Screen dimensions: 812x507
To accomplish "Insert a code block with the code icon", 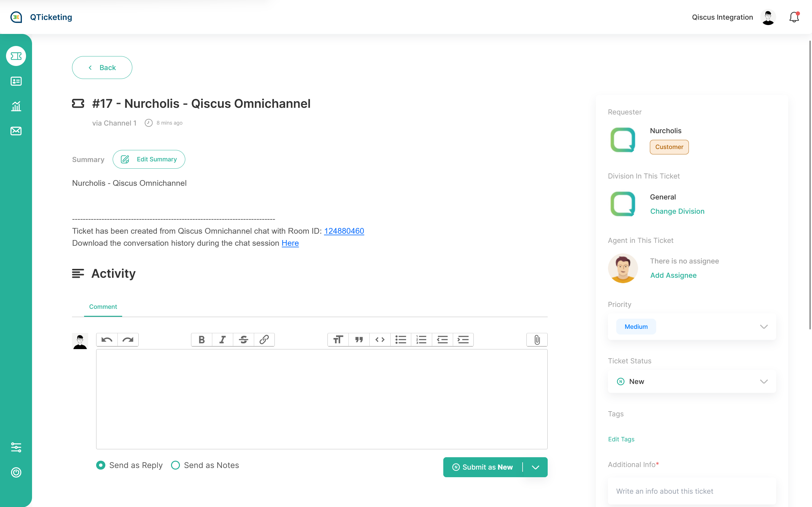I will tap(380, 340).
